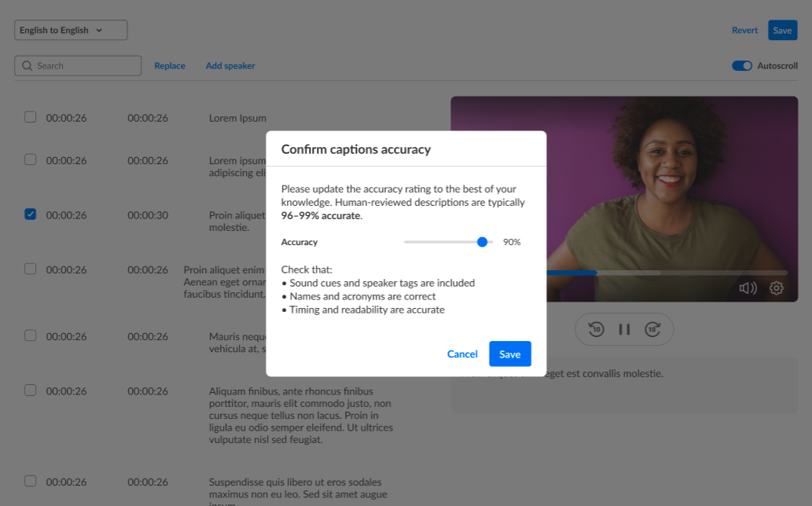Pause the video playback
812x506 pixels.
tap(624, 329)
